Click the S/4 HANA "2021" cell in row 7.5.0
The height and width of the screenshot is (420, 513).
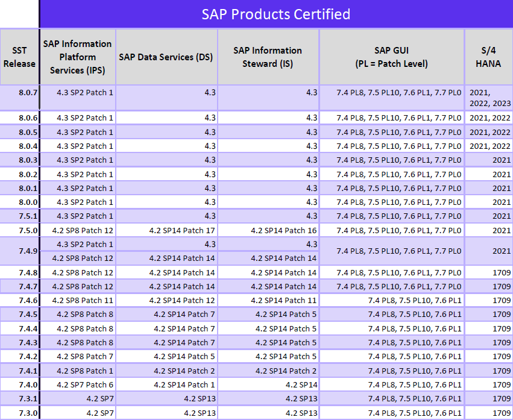489,230
